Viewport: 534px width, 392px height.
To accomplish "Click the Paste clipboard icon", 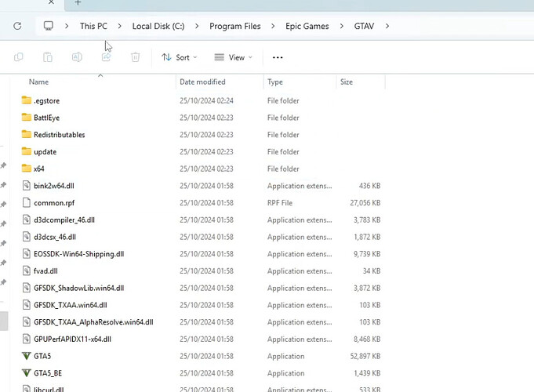I will point(48,57).
